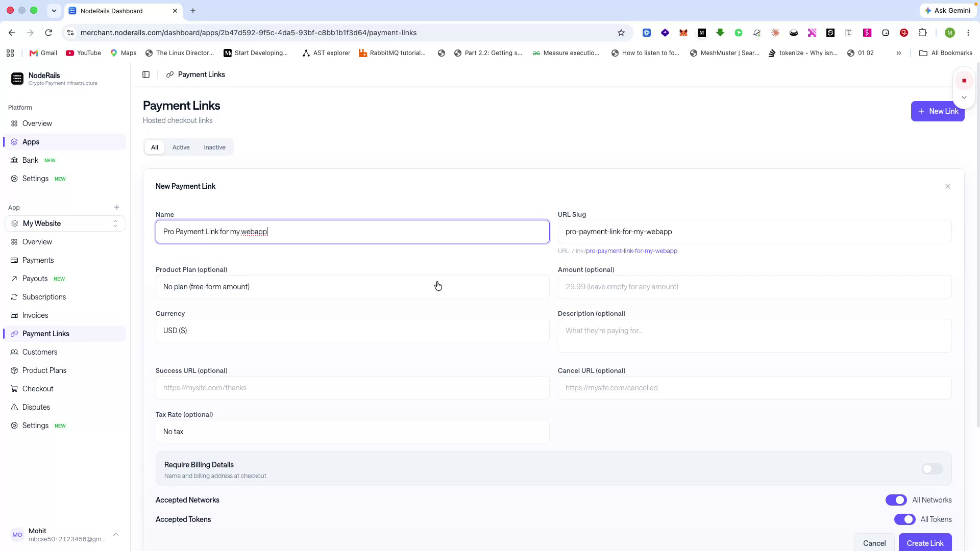
Task: Click the Create Link button
Action: [925, 543]
